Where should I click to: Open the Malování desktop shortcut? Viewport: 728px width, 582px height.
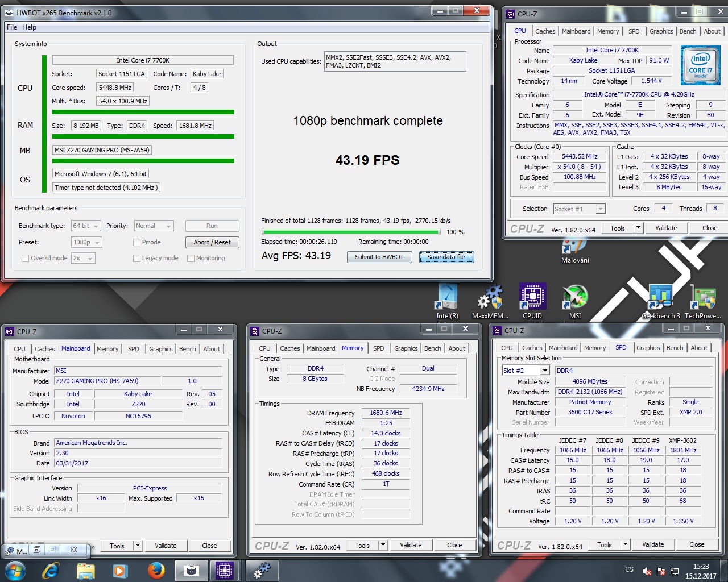[575, 250]
